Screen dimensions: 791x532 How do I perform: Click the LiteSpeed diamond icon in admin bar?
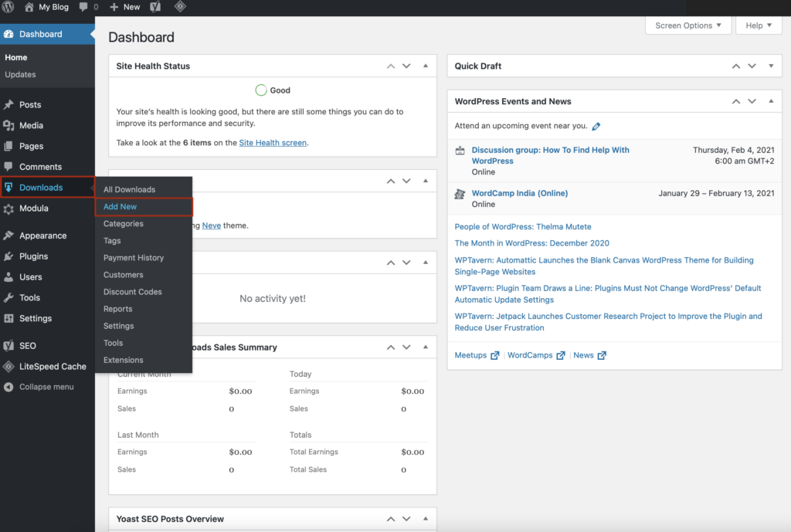coord(180,6)
